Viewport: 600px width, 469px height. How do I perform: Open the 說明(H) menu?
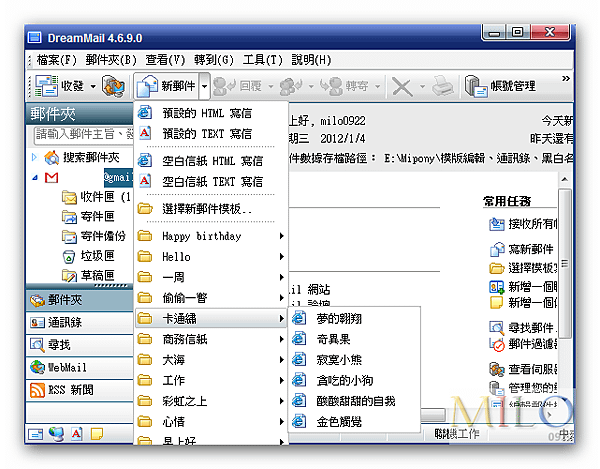coord(311,60)
